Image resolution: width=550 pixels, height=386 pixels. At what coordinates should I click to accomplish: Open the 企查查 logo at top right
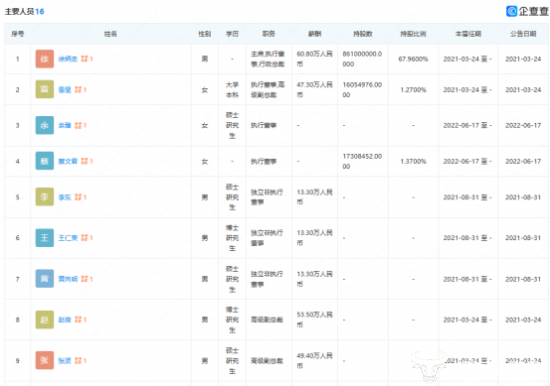pyautogui.click(x=527, y=11)
